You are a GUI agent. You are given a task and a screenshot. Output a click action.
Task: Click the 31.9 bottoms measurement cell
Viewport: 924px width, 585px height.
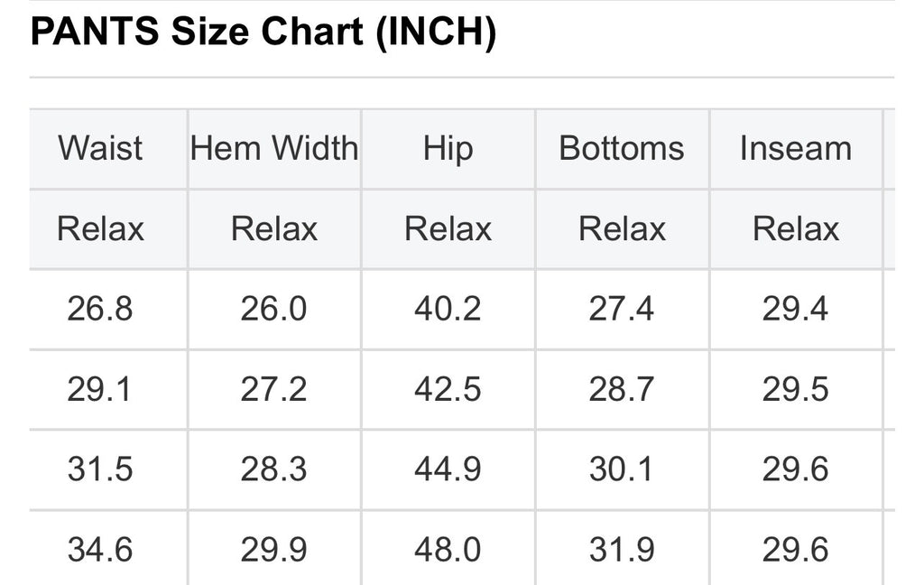point(622,550)
